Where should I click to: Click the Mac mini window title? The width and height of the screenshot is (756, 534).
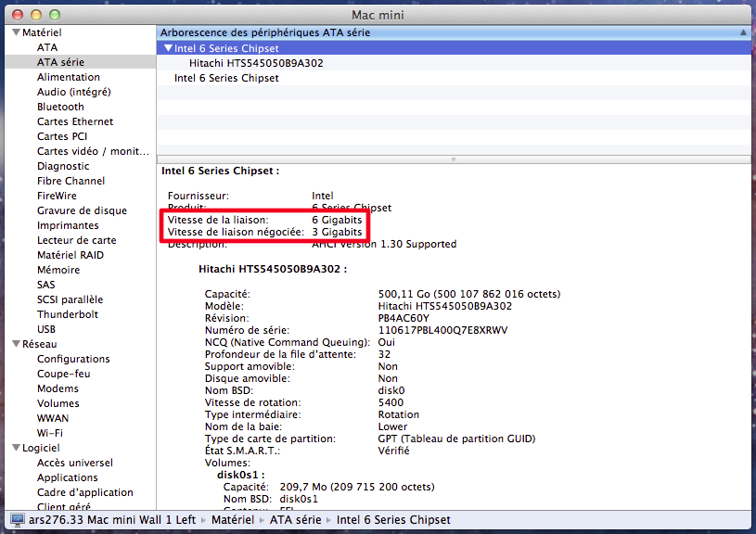[x=378, y=15]
